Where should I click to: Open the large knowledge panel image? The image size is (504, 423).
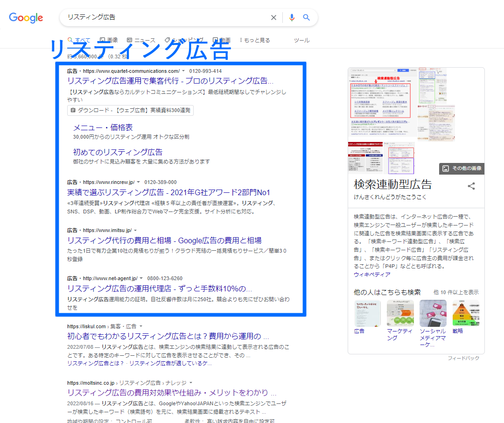click(382, 102)
